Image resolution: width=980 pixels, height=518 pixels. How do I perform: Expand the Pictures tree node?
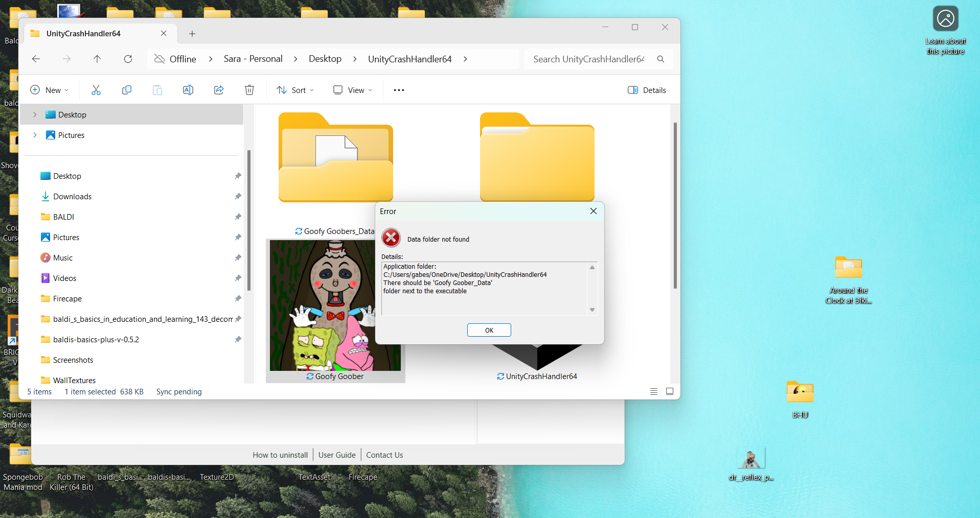35,135
